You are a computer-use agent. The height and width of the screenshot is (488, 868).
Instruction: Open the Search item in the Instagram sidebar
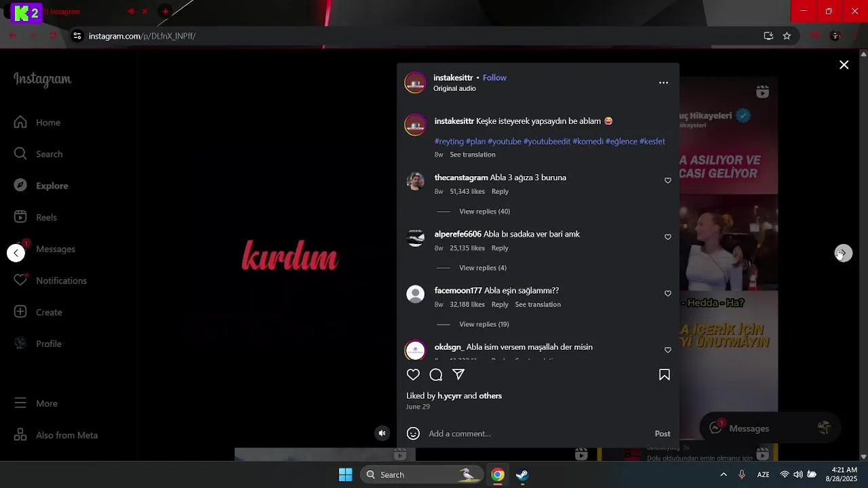[x=39, y=154]
